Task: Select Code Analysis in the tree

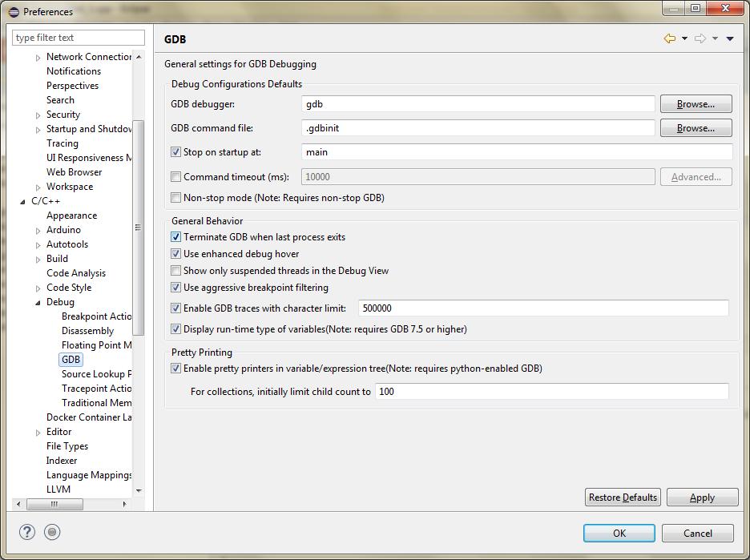Action: 76,273
